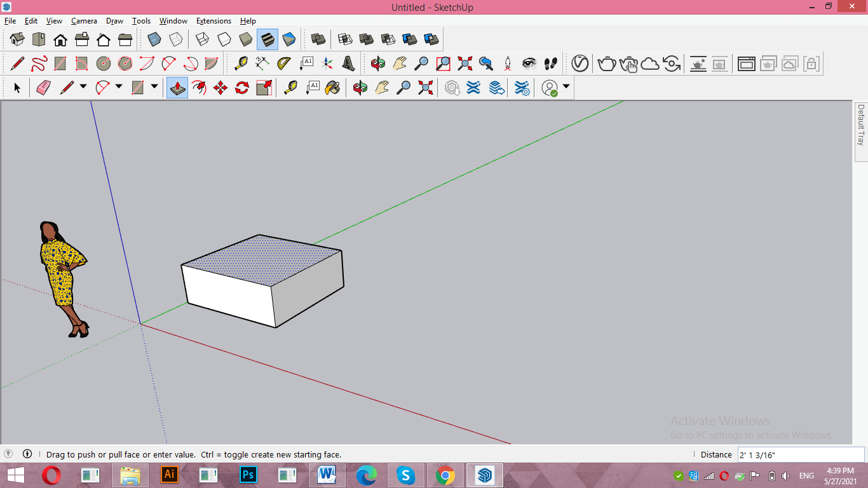This screenshot has width=868, height=488.
Task: Open the Camera menu
Action: [84, 21]
